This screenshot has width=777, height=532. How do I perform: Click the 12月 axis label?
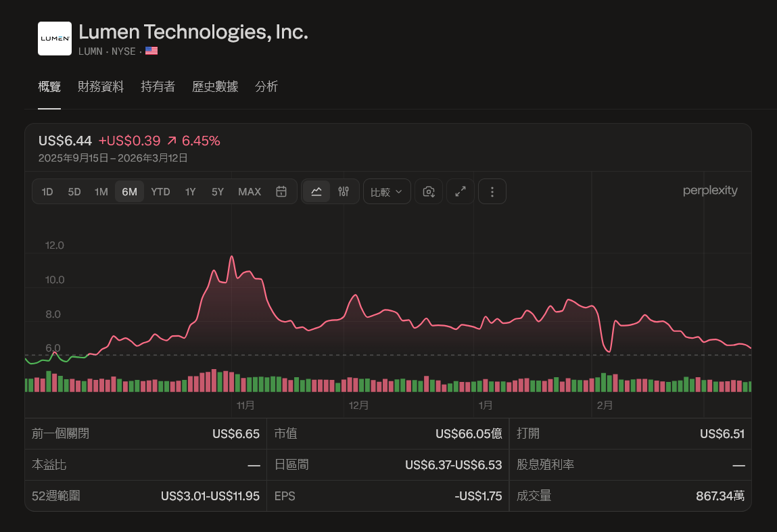pos(358,405)
